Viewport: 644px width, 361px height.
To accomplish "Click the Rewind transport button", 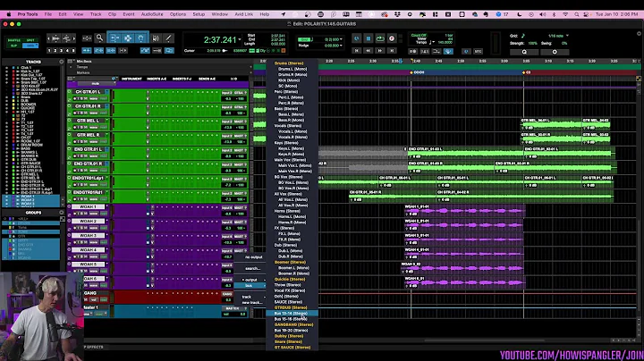I will point(369,50).
